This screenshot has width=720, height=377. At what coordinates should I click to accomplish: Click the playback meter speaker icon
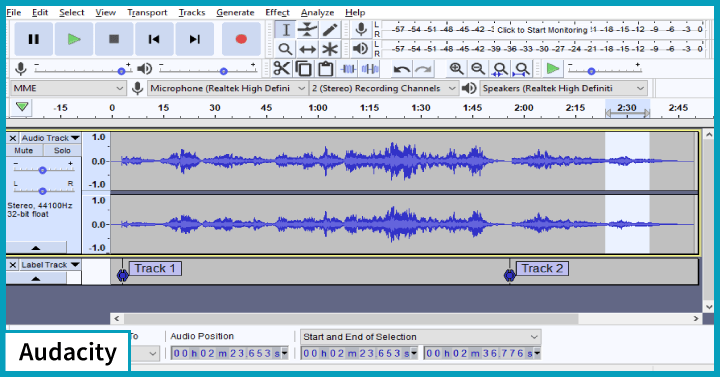point(361,48)
